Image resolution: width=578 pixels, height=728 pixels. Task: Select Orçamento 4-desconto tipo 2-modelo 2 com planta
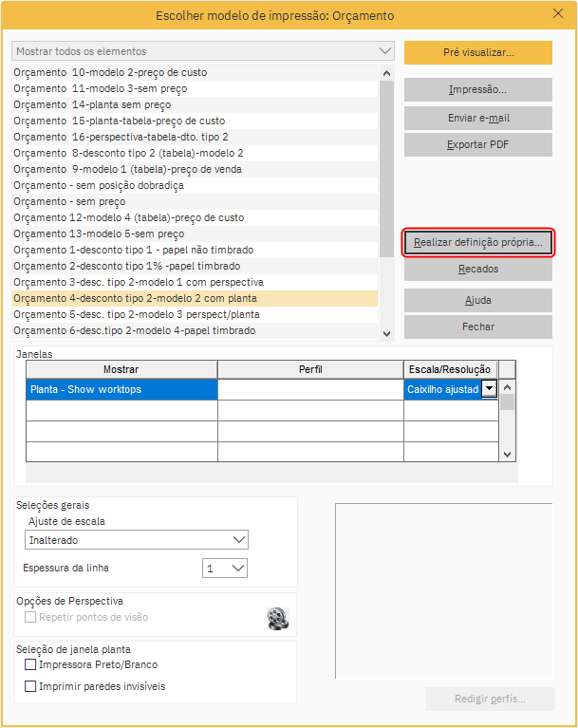pos(195,299)
